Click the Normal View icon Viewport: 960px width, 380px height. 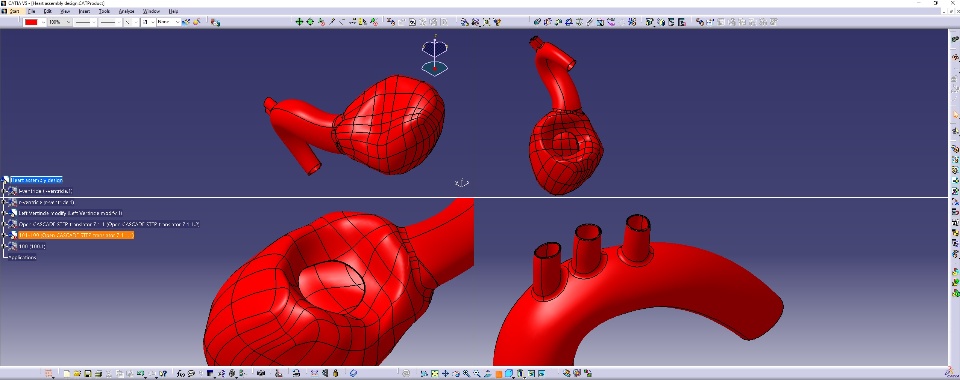click(487, 373)
